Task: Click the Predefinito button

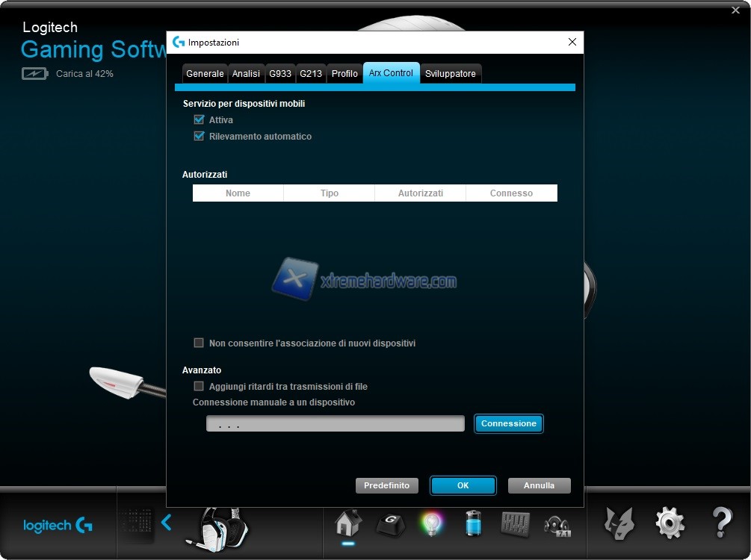Action: (386, 485)
